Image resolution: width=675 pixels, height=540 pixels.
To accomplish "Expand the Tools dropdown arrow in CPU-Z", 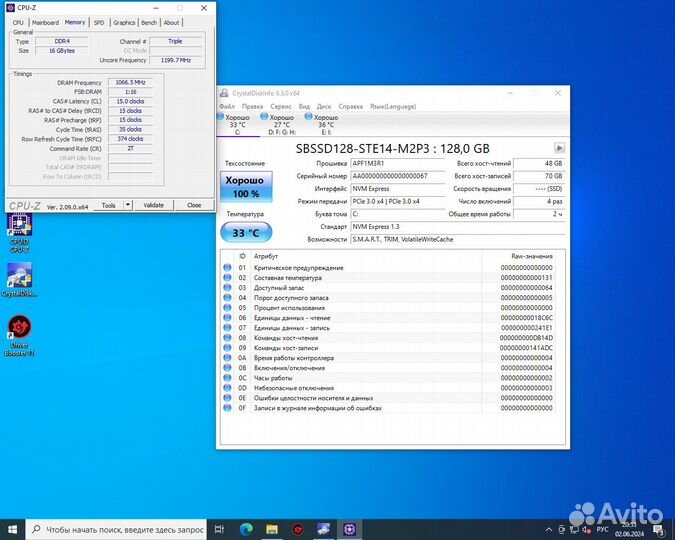I will tap(128, 205).
